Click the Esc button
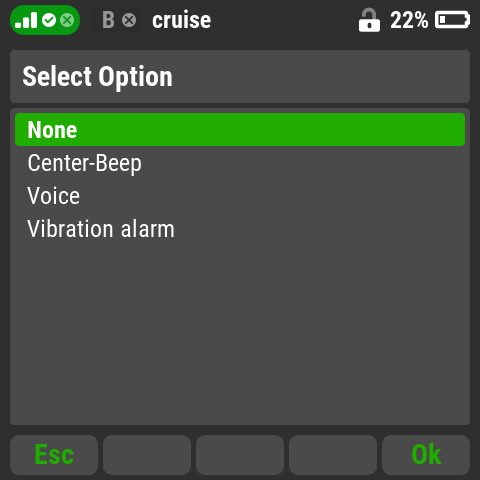 click(x=54, y=455)
